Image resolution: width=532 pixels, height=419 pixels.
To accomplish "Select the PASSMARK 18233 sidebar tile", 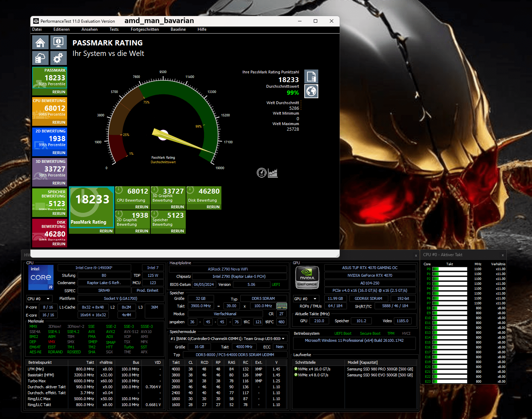I will [x=49, y=77].
